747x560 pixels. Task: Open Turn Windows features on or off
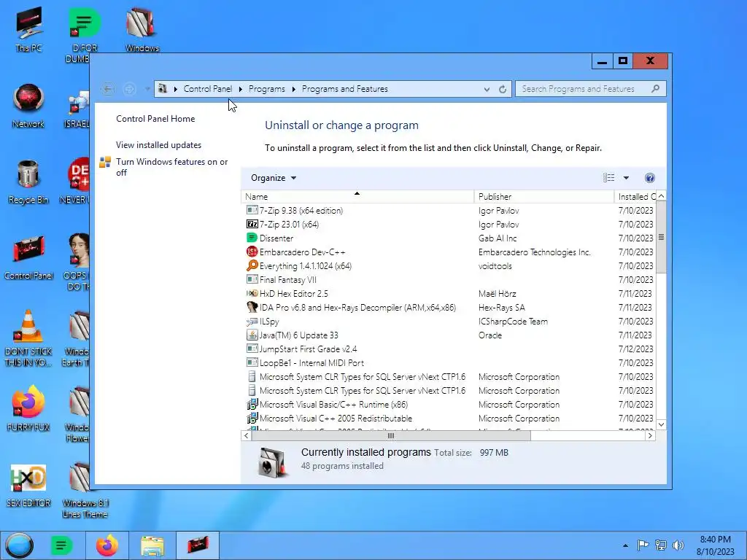click(x=172, y=167)
